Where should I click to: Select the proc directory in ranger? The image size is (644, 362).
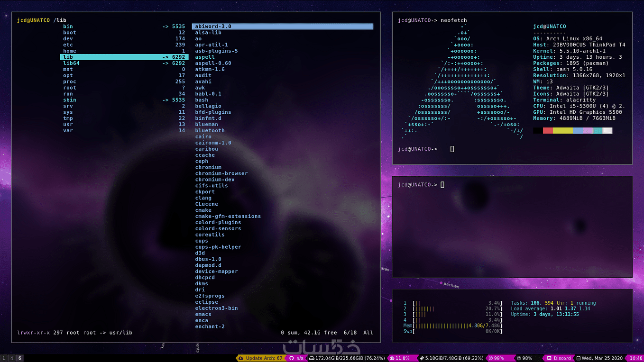click(124, 81)
